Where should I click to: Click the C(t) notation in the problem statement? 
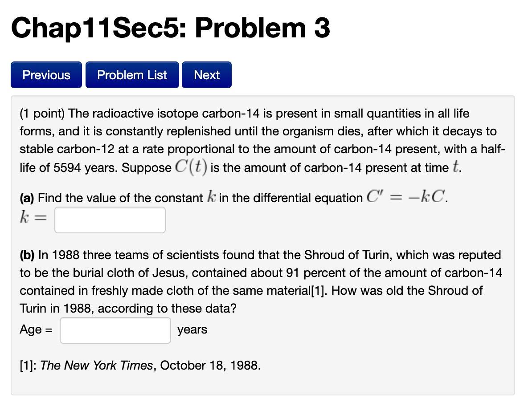click(192, 167)
